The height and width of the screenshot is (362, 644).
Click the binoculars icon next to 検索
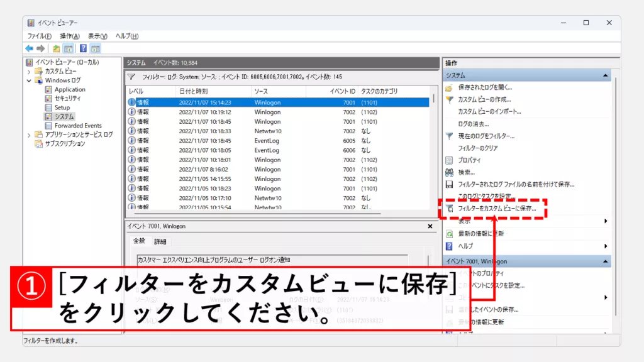click(x=449, y=172)
